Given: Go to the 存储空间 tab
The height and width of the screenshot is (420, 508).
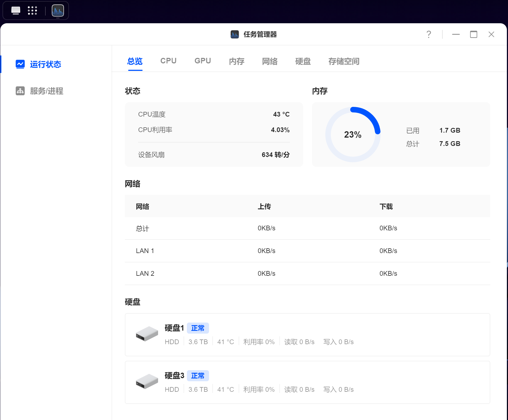Looking at the screenshot, I should point(344,61).
